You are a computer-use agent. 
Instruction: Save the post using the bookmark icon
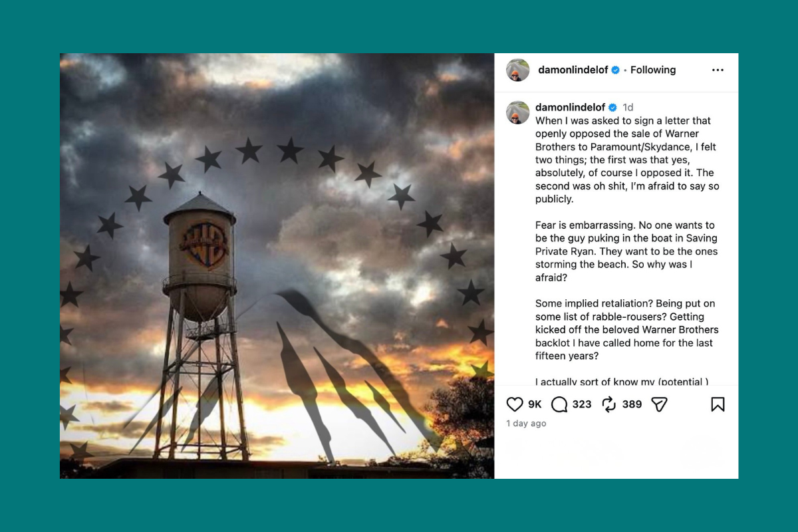[718, 404]
